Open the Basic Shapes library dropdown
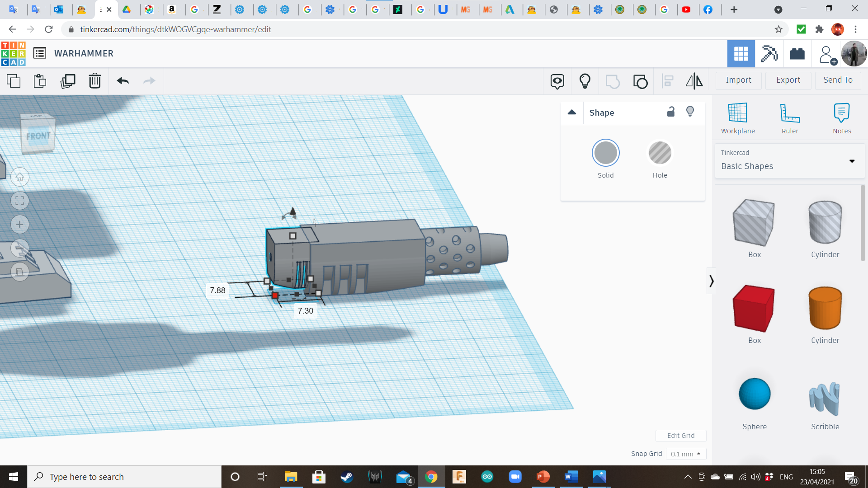This screenshot has height=488, width=868. 789,161
